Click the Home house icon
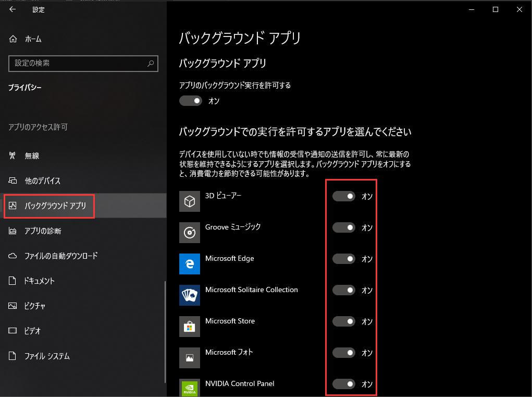Screen dimensions: 532x397 click(13, 39)
